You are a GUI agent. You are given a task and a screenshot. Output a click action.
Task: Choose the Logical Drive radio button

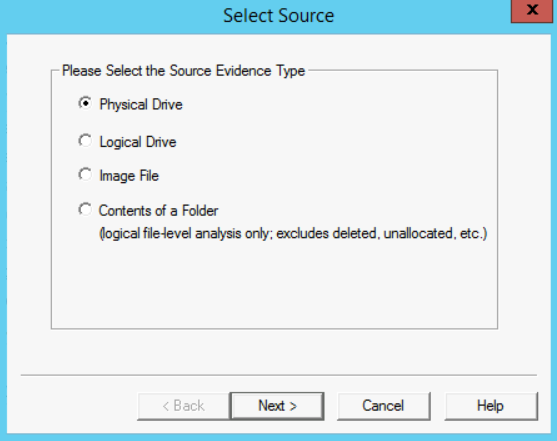point(85,141)
